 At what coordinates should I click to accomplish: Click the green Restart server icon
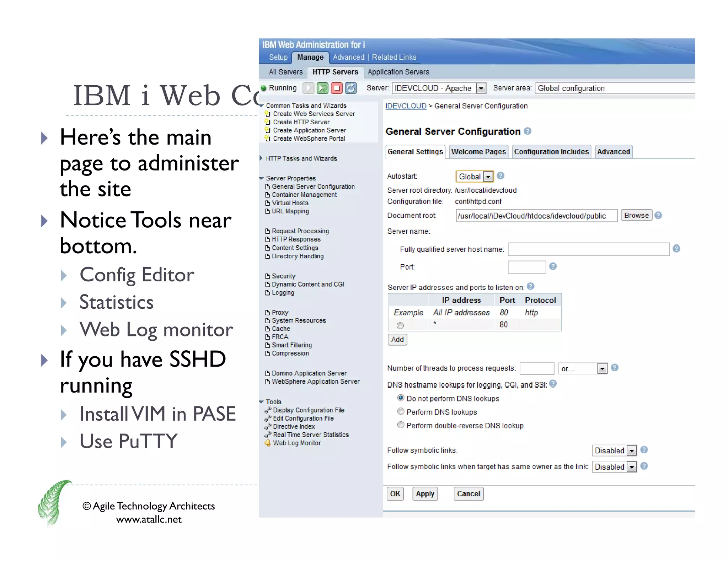click(x=322, y=88)
